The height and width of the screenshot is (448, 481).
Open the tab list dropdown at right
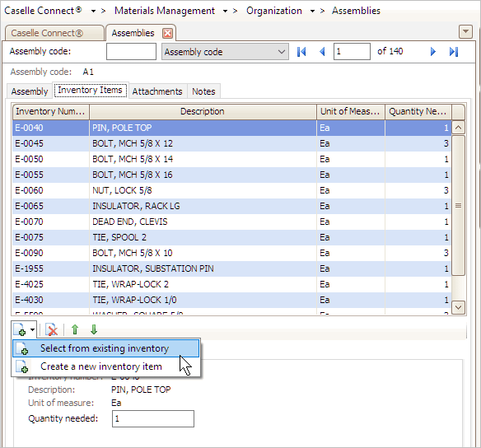(465, 31)
